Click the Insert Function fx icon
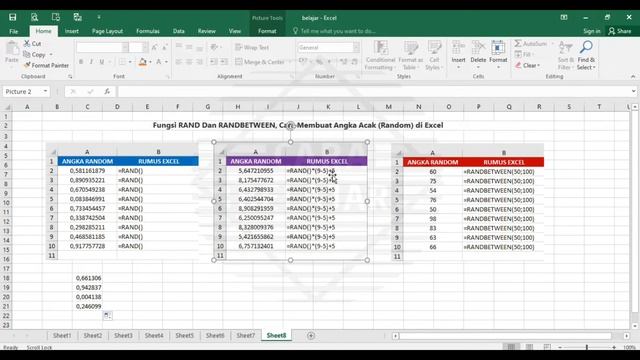 pyautogui.click(x=107, y=91)
